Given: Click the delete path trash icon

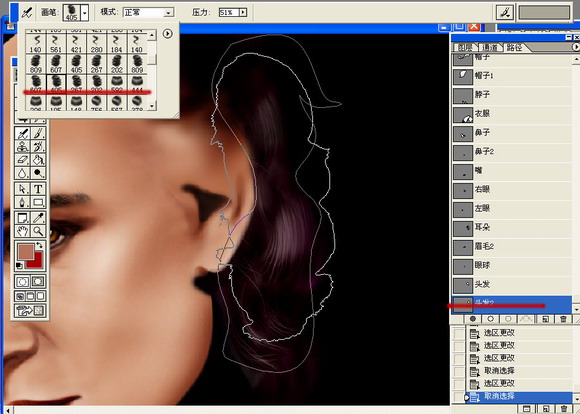Looking at the screenshot, I should (x=563, y=319).
